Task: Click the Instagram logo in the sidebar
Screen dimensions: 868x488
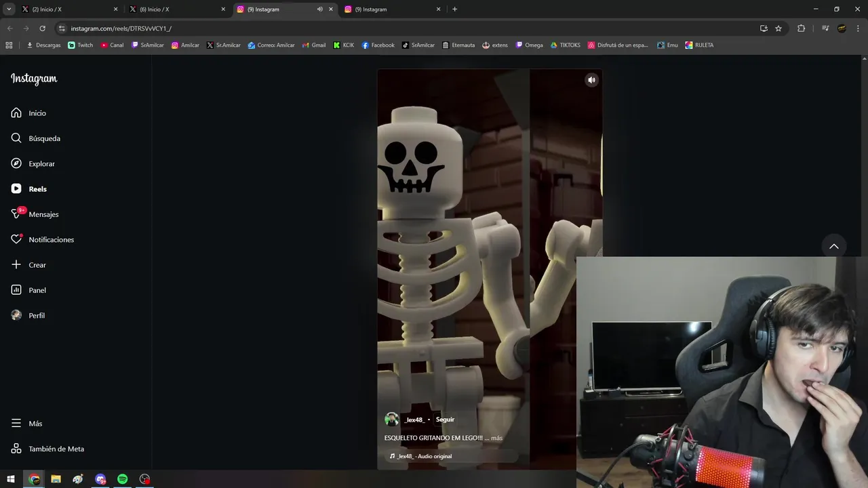Action: pos(34,79)
